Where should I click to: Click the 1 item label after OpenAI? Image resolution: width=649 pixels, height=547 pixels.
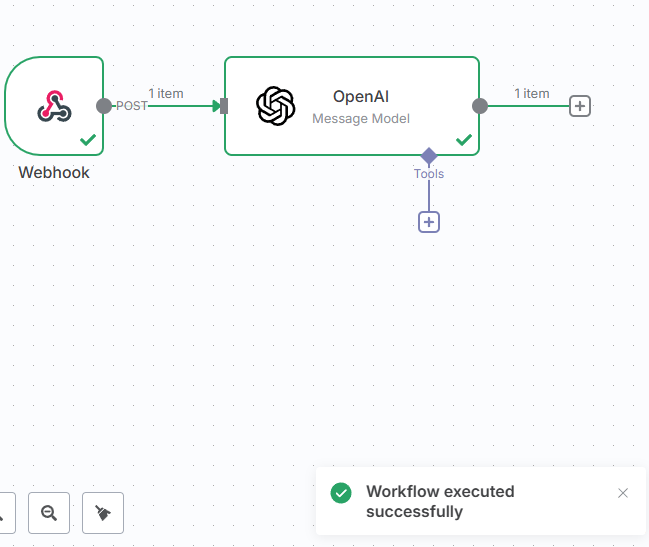click(532, 94)
